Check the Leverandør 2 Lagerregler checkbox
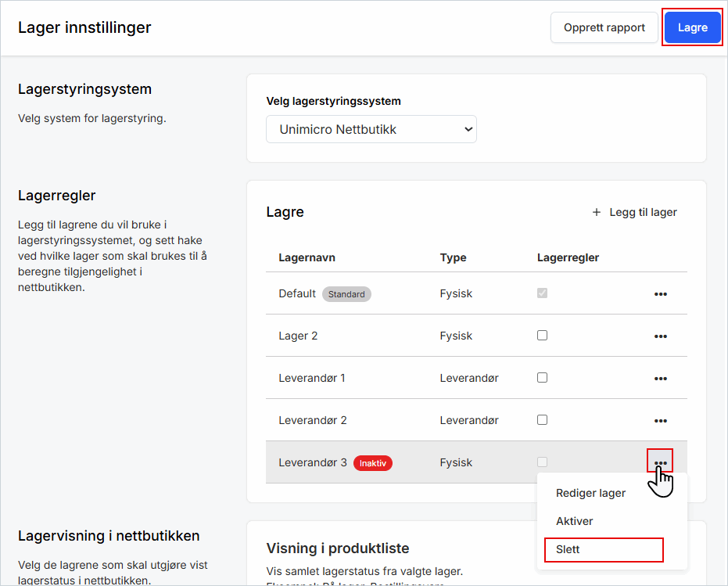 [542, 419]
